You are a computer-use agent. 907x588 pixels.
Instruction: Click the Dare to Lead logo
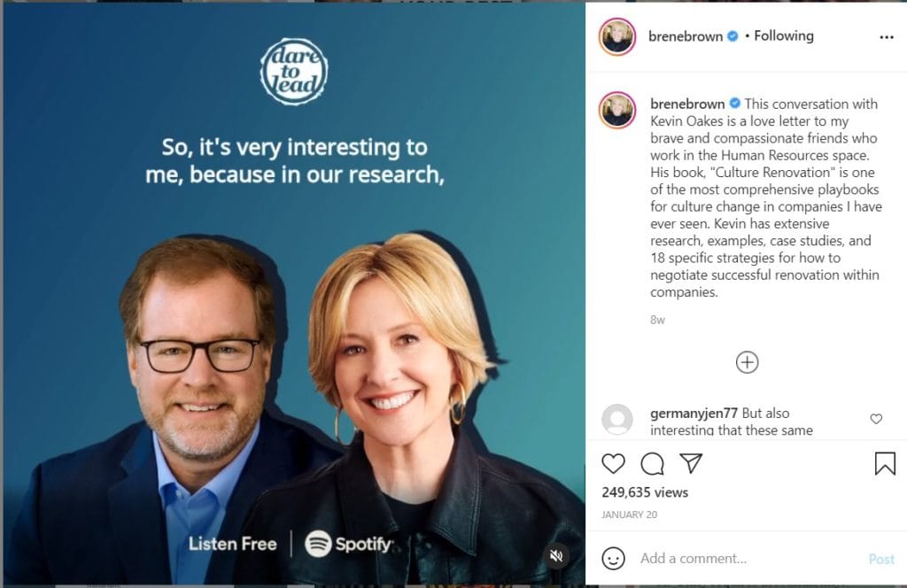click(294, 72)
